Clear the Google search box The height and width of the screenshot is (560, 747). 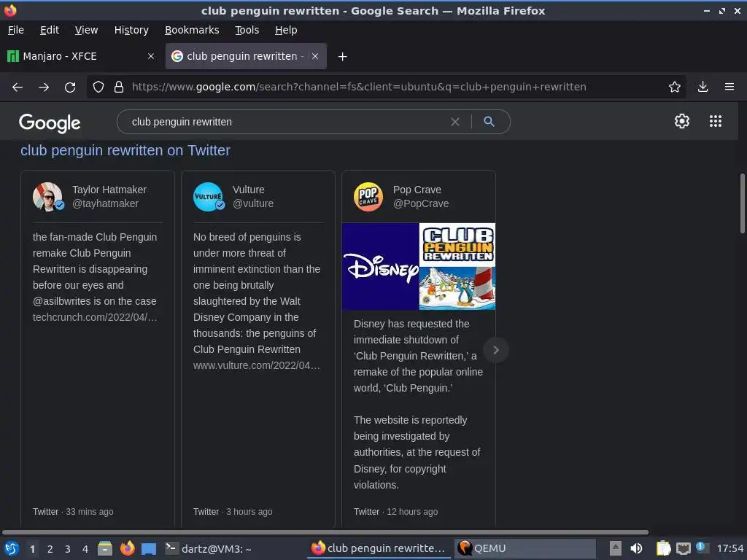pos(455,122)
